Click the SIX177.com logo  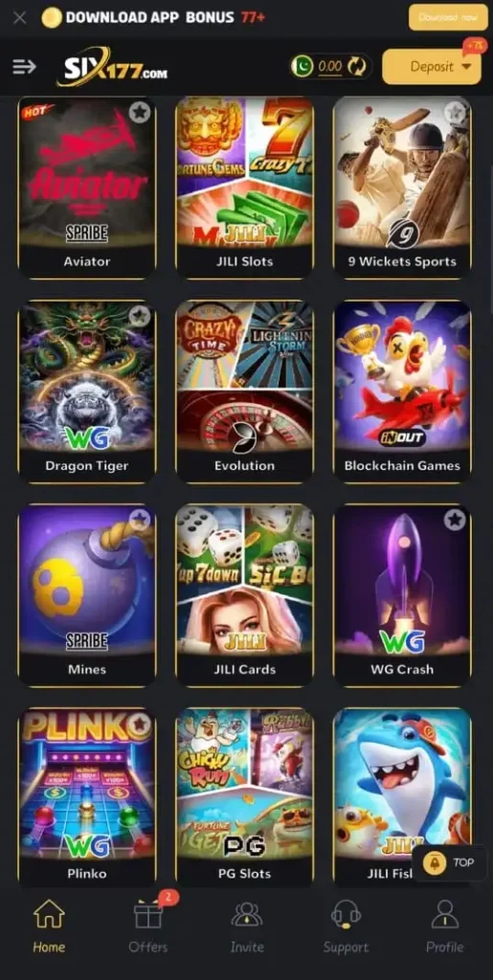click(x=112, y=66)
